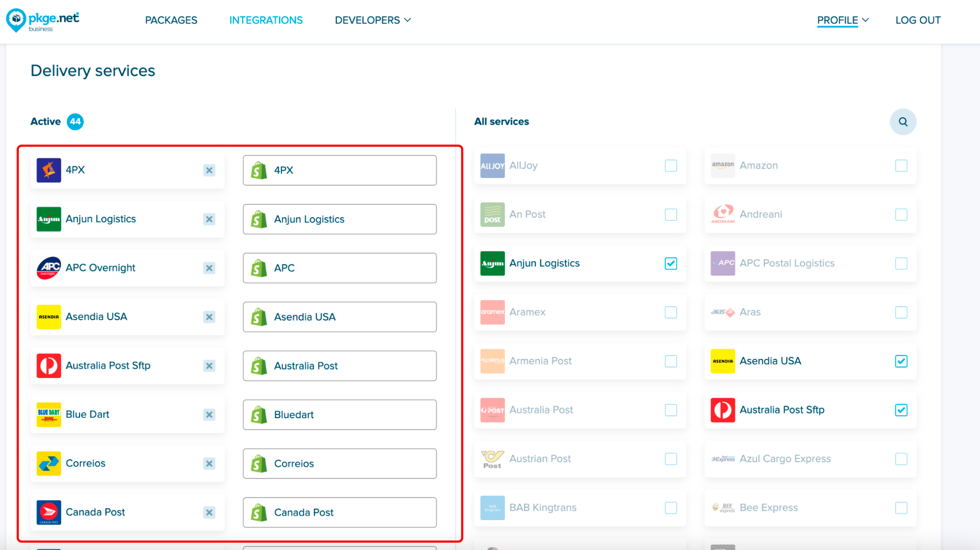980x550 pixels.
Task: Enable the Armenia Post service checkbox
Action: pyautogui.click(x=671, y=361)
